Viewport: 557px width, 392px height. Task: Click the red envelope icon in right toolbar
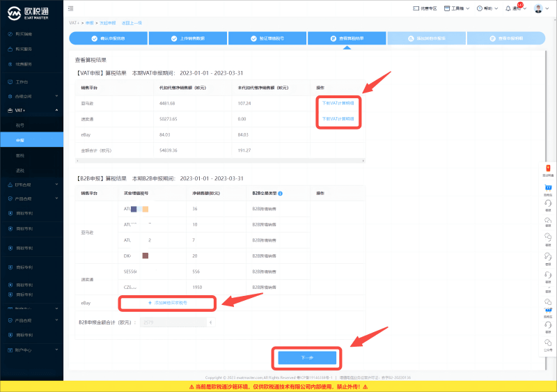(x=548, y=168)
